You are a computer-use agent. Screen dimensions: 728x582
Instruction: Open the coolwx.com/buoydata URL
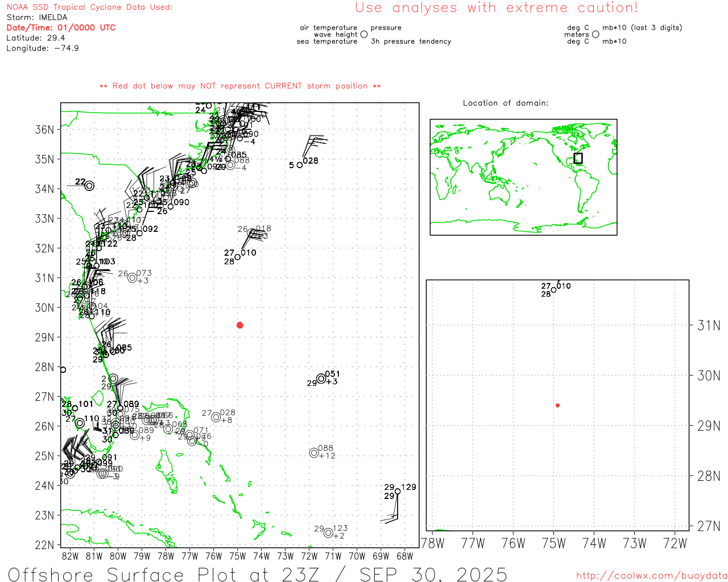coord(652,575)
